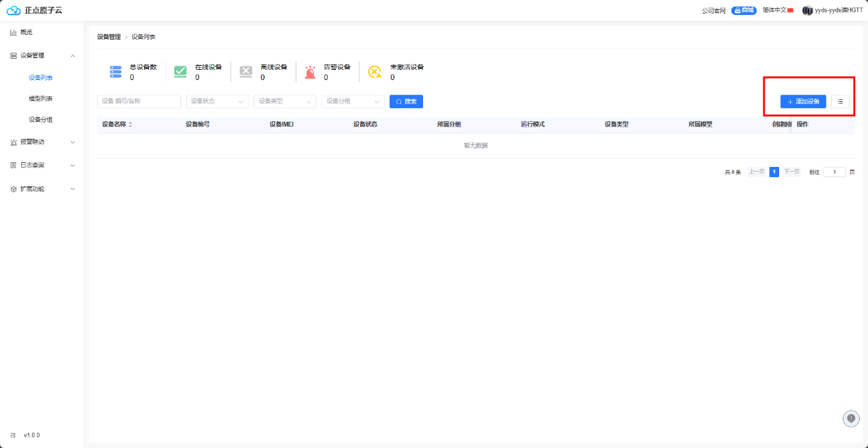
Task: Select 模型列表 in the sidebar
Action: coord(40,98)
